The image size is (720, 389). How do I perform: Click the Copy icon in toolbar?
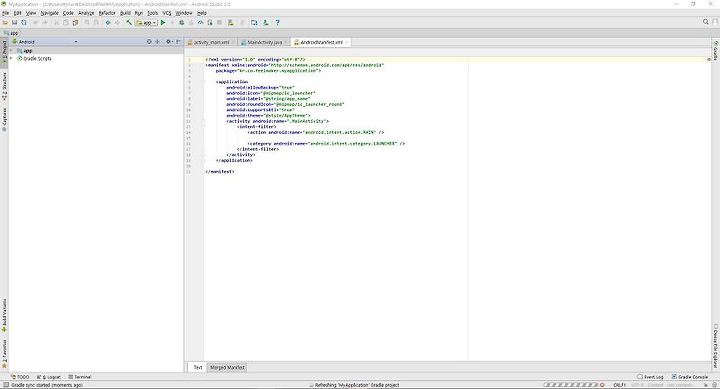coord(66,22)
